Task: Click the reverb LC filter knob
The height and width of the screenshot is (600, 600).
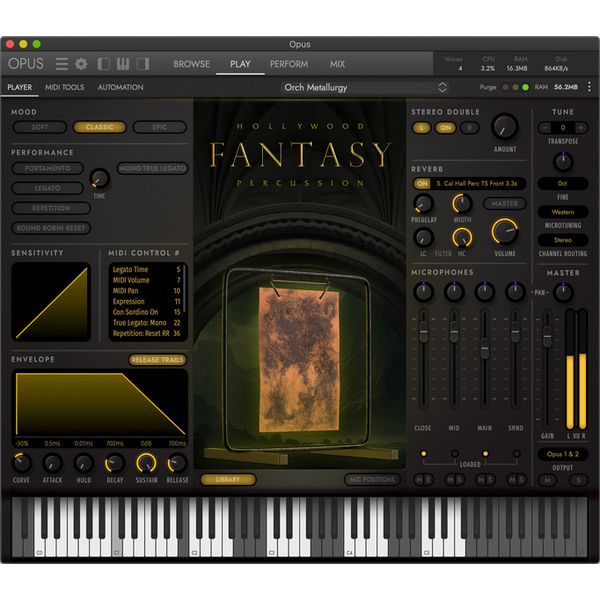Action: (x=423, y=237)
